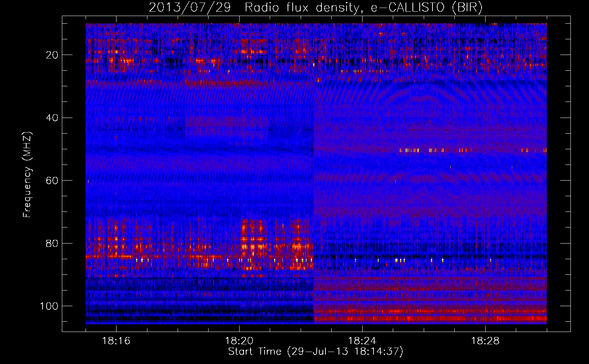Image resolution: width=589 pixels, height=364 pixels.
Task: Click the '80' frequency tick label
Action: point(52,243)
